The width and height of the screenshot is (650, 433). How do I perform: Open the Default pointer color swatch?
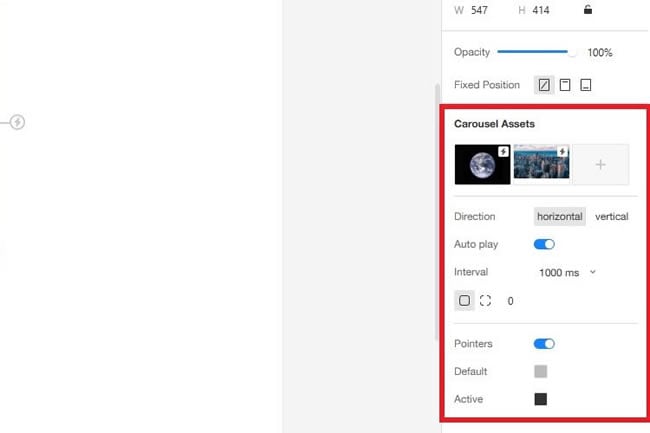click(541, 371)
